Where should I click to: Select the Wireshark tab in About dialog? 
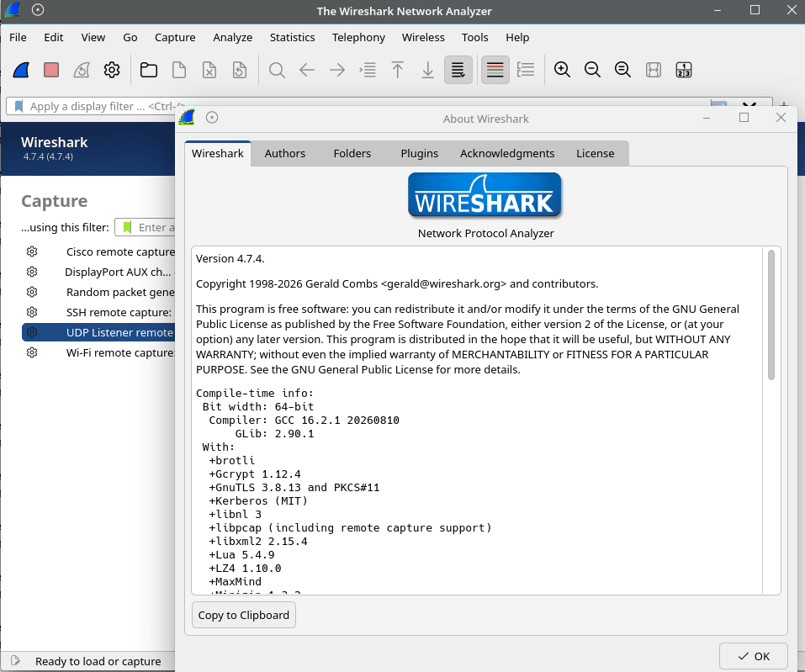(x=218, y=154)
